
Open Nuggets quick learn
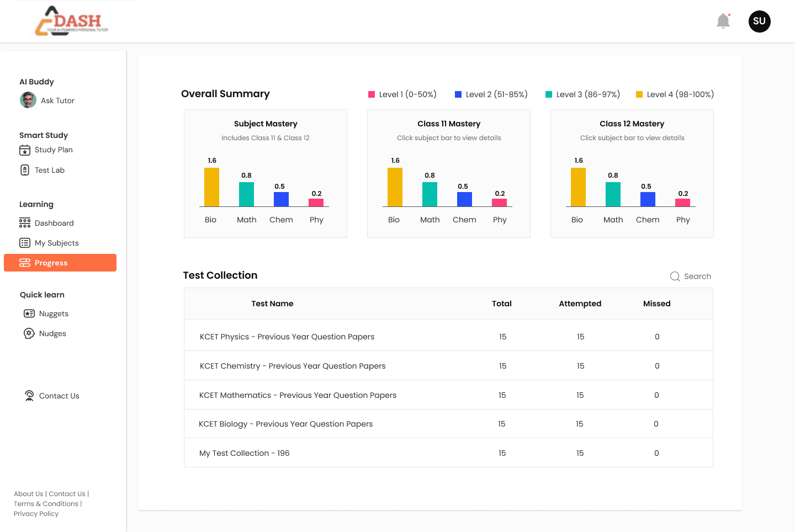(x=54, y=313)
